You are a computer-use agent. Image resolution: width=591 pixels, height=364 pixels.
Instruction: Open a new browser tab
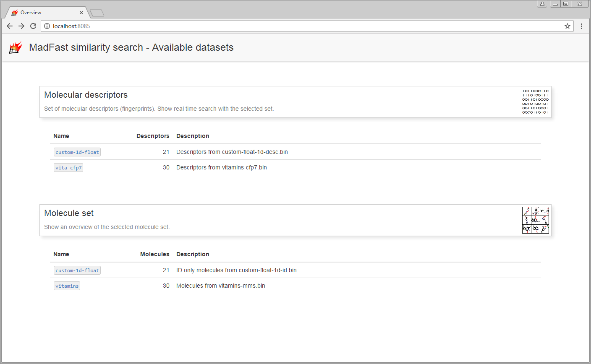click(x=97, y=13)
